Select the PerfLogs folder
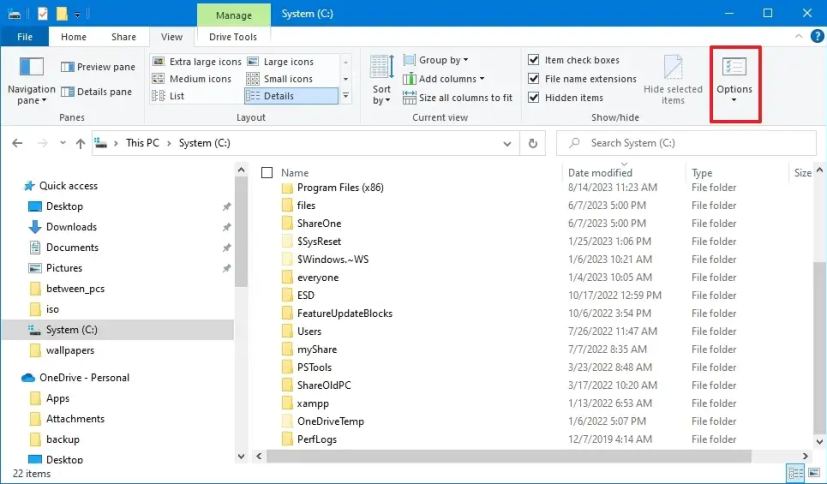This screenshot has width=827, height=484. tap(316, 439)
